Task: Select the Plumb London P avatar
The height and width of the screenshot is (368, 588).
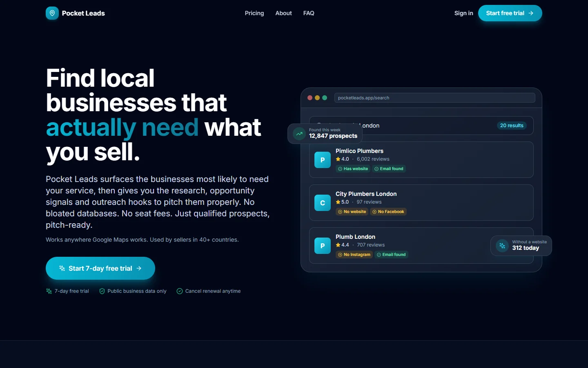Action: tap(323, 246)
